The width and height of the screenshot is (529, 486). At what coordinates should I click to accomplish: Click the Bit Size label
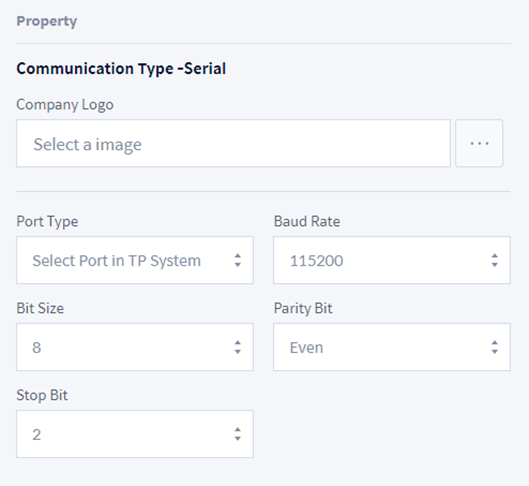[40, 309]
